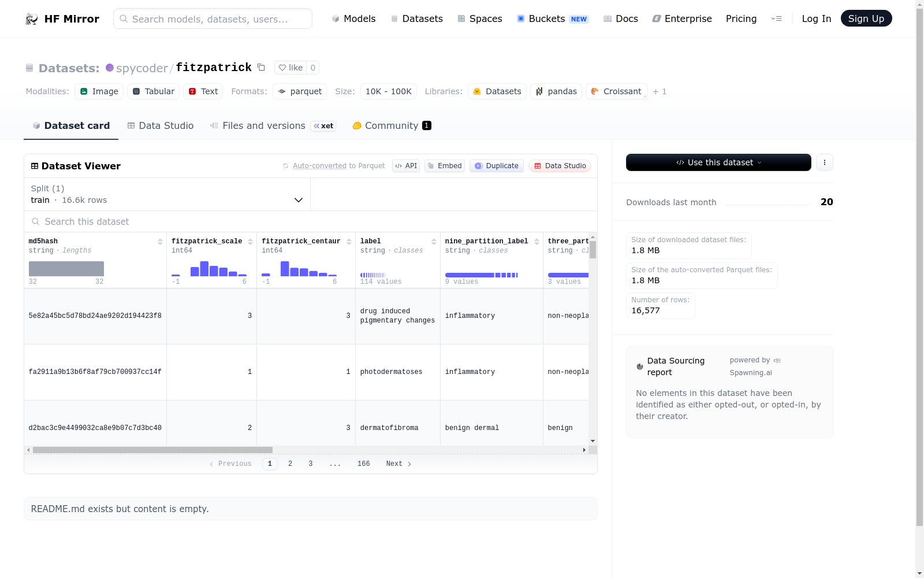The width and height of the screenshot is (924, 578).
Task: Click the horizontal scrollbar of the table
Action: (152, 450)
